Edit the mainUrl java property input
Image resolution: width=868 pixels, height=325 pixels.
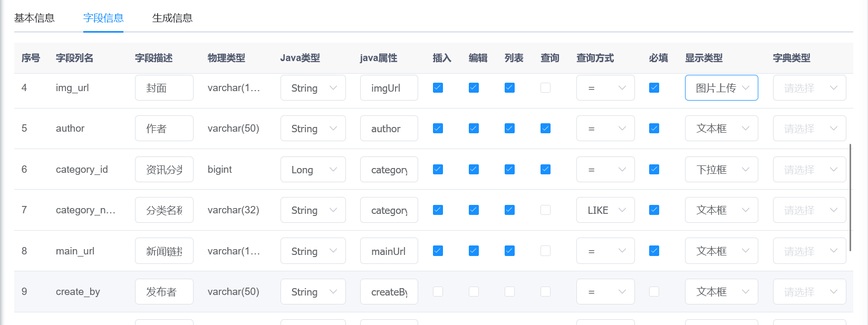click(x=389, y=251)
